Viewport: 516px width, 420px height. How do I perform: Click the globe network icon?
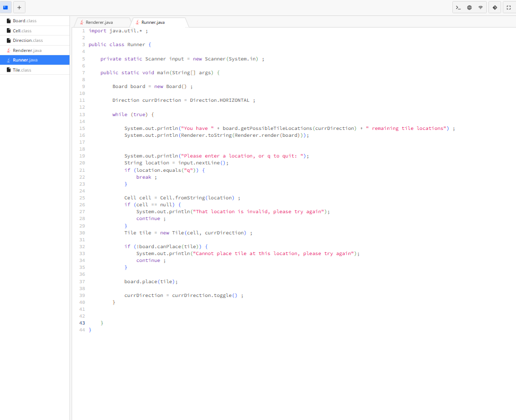point(469,7)
